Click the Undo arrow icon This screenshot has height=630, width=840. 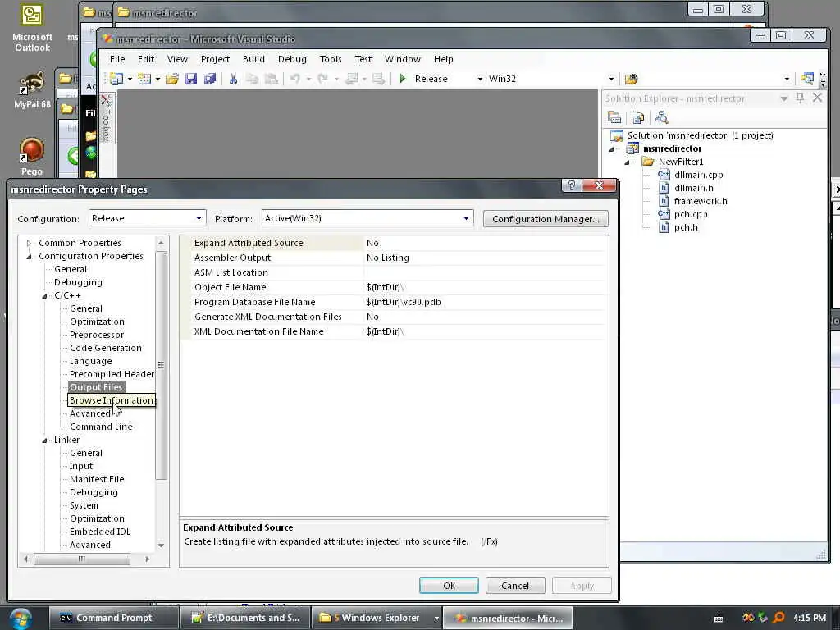pos(294,79)
